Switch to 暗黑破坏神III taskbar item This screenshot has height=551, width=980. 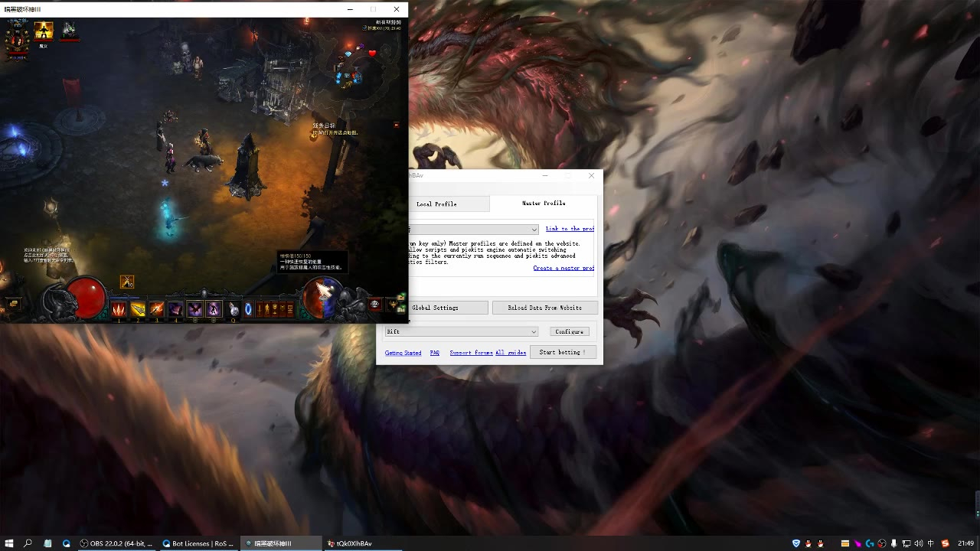tap(280, 543)
